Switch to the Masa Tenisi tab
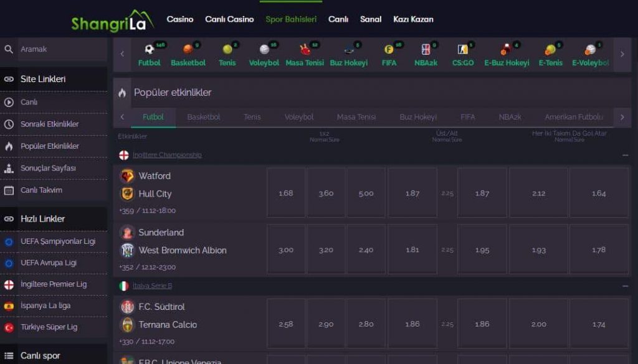 [356, 117]
